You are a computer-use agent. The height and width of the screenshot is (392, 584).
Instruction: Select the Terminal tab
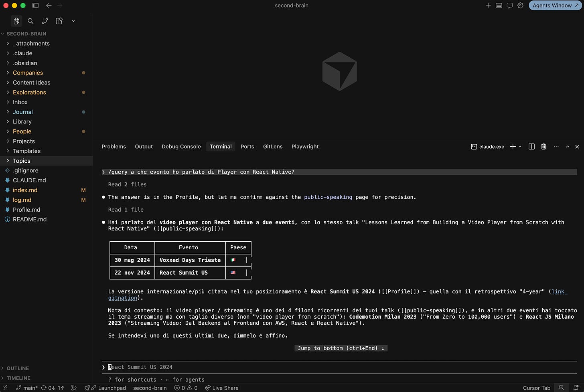[221, 147]
